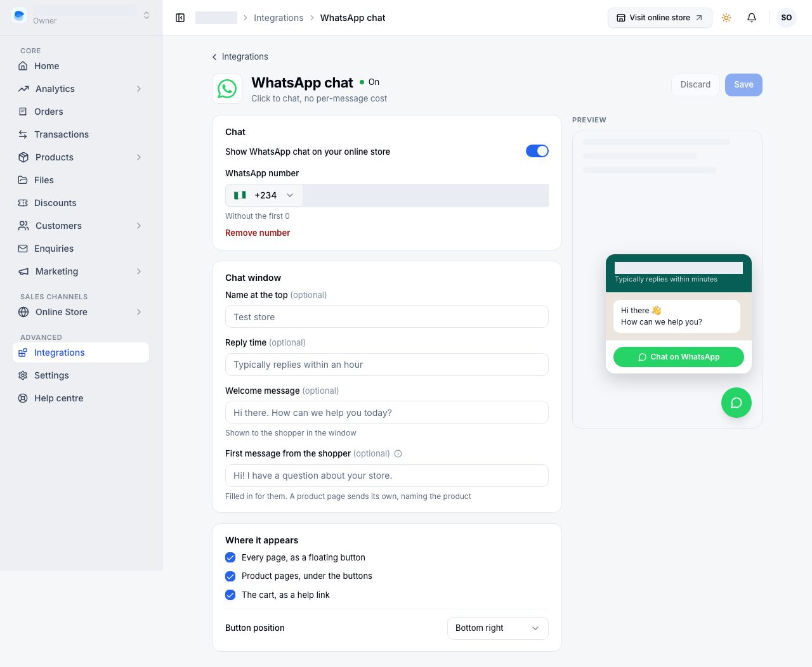The image size is (812, 667).
Task: Click the Analytics trend icon
Action: tap(23, 89)
